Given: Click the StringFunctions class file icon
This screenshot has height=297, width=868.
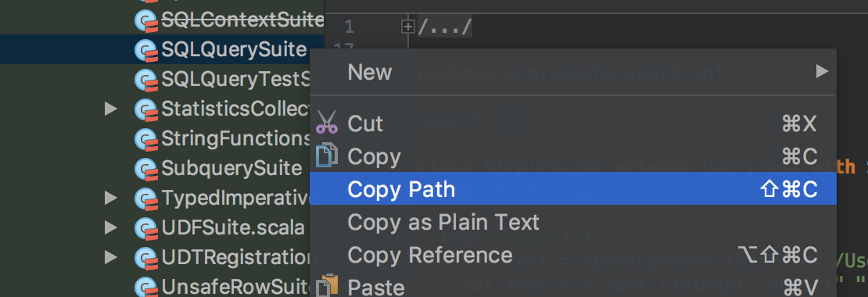Looking at the screenshot, I should pyautogui.click(x=146, y=139).
